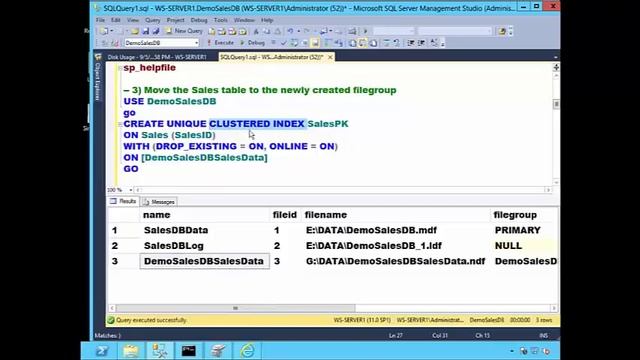
Task: Select the G:\DATA\DemoSalesDBSalesData.ndf cell
Action: pos(396,261)
